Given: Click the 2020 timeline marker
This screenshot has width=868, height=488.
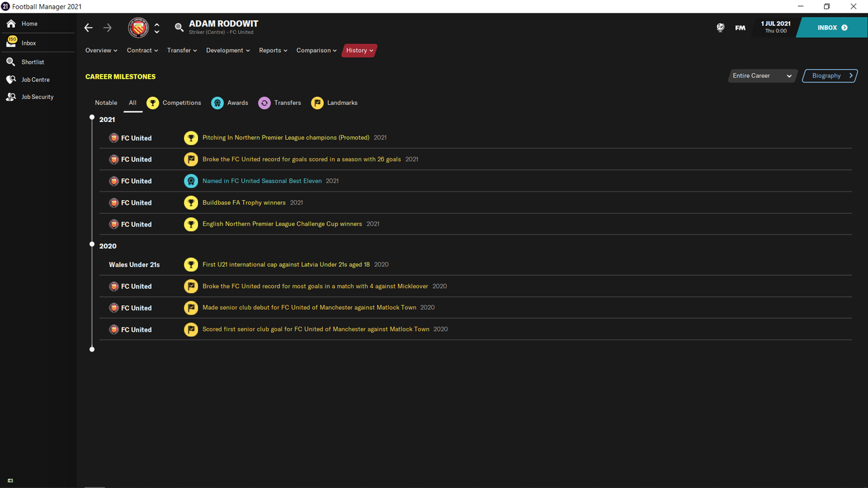Looking at the screenshot, I should point(92,245).
